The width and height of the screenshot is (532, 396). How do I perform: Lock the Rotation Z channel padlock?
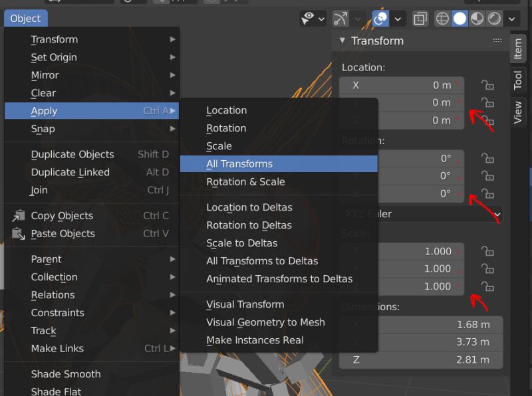(487, 193)
